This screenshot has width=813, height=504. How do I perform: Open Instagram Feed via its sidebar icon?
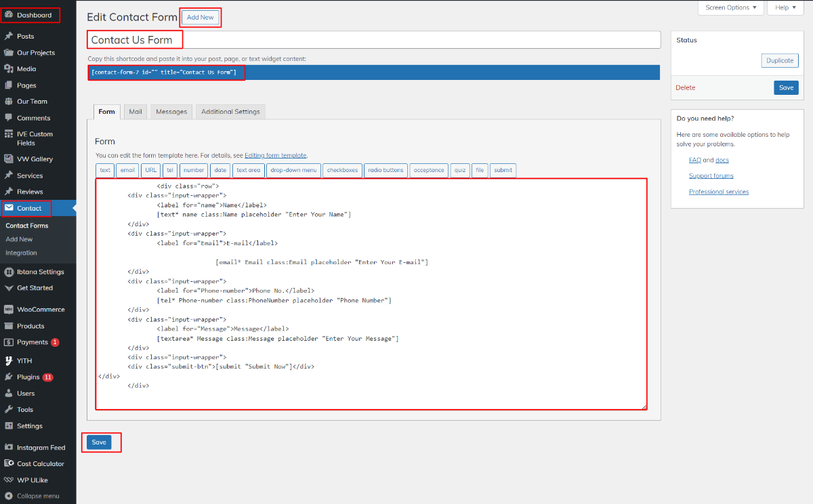tap(9, 447)
